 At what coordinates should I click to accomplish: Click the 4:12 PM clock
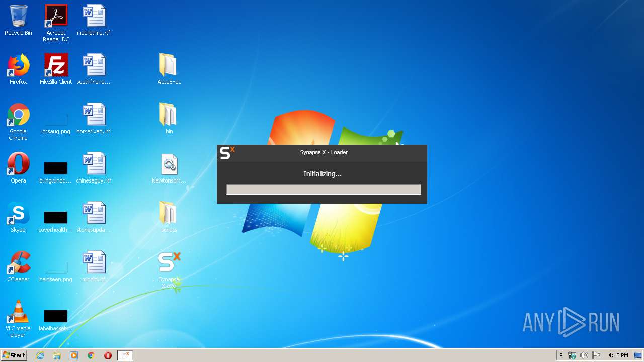618,355
